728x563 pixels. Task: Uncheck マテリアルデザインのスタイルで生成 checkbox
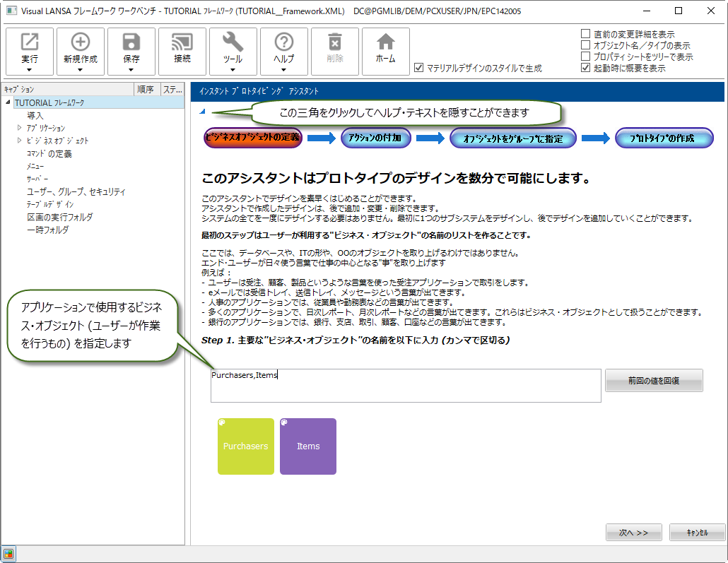pyautogui.click(x=419, y=68)
